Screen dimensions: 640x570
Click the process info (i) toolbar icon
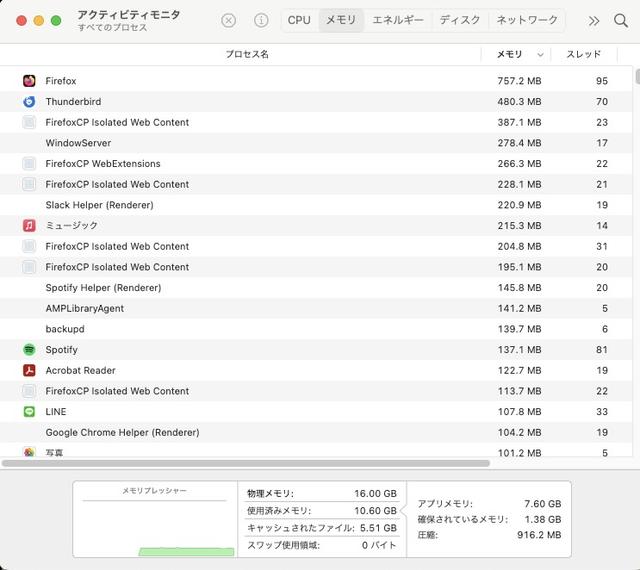pyautogui.click(x=261, y=20)
